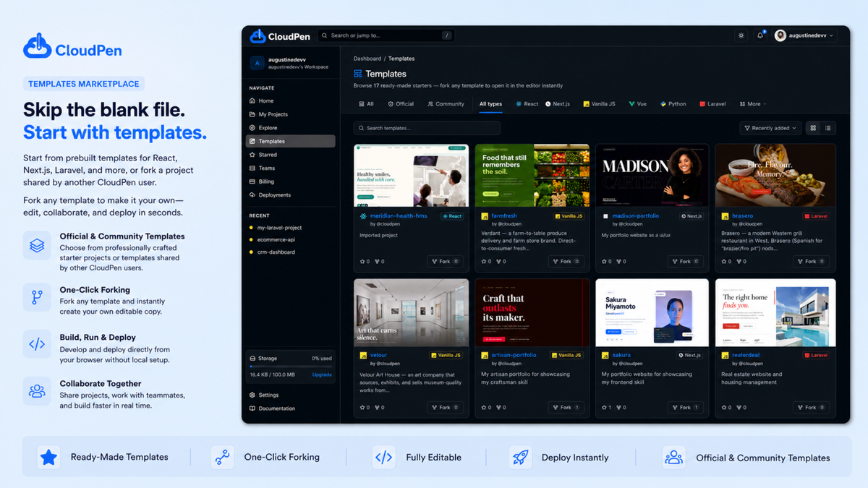The height and width of the screenshot is (488, 868).
Task: Filter templates by React
Action: (x=527, y=104)
